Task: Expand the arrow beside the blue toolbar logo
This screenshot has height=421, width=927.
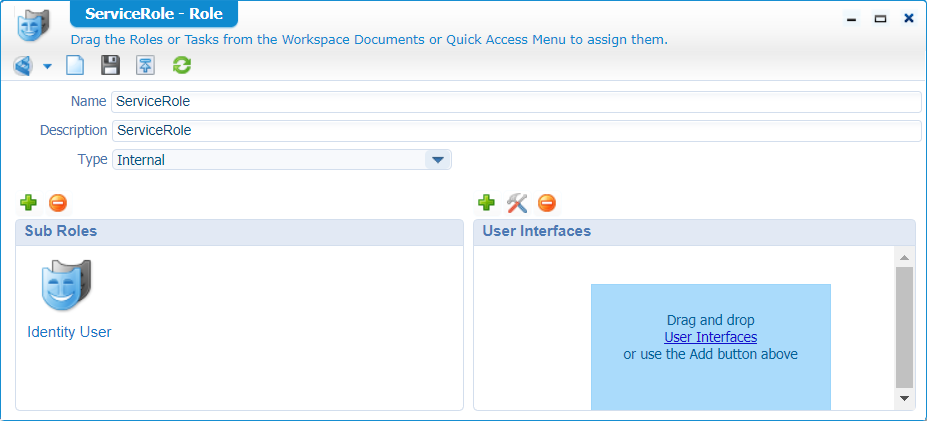Action: coord(47,67)
